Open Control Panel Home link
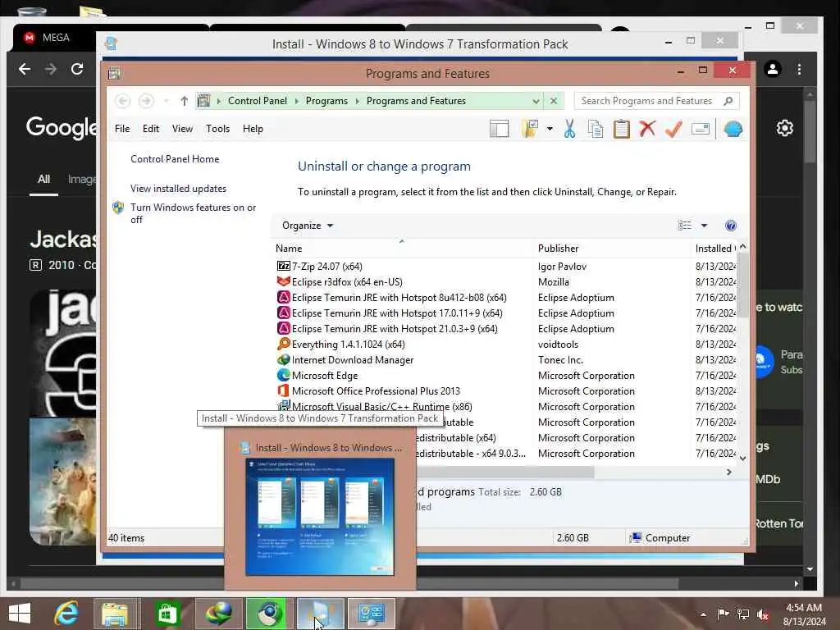The width and height of the screenshot is (840, 630). point(175,159)
